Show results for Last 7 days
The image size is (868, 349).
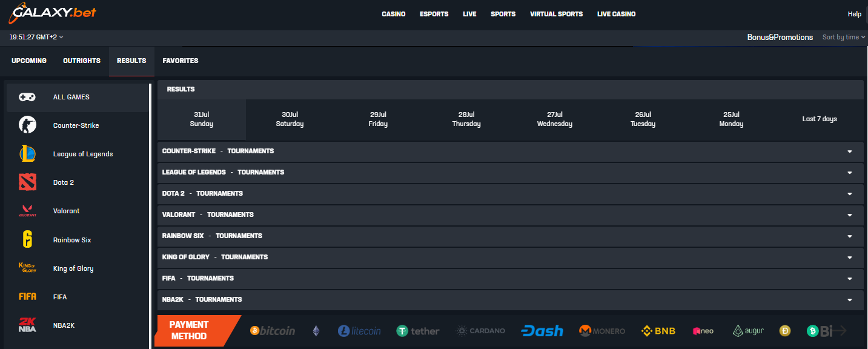tap(820, 119)
